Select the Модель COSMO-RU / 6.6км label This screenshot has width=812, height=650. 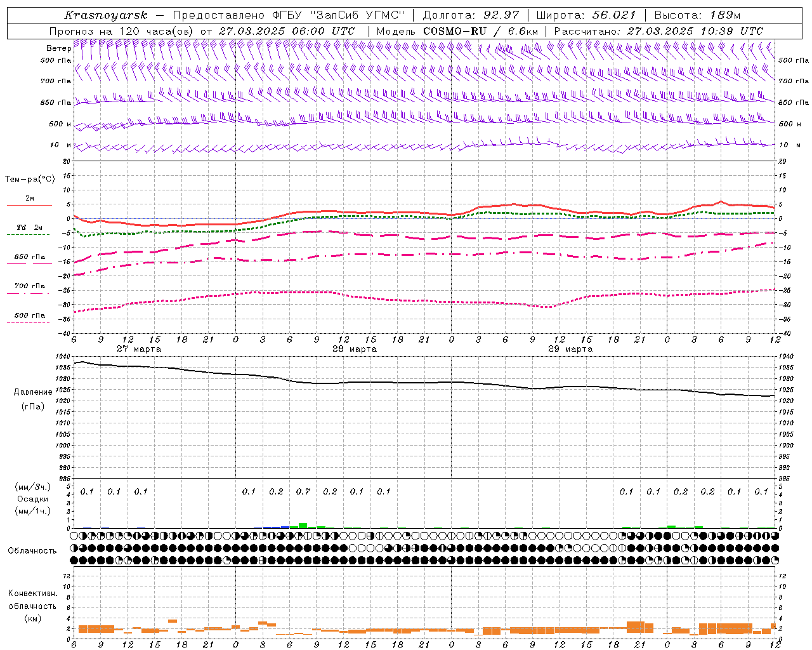click(x=457, y=31)
